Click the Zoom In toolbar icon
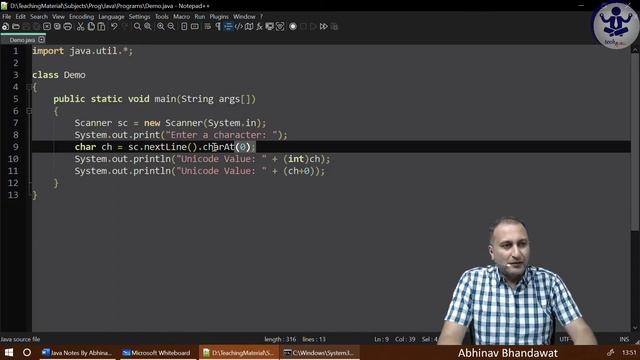The height and width of the screenshot is (360, 640). click(x=161, y=27)
